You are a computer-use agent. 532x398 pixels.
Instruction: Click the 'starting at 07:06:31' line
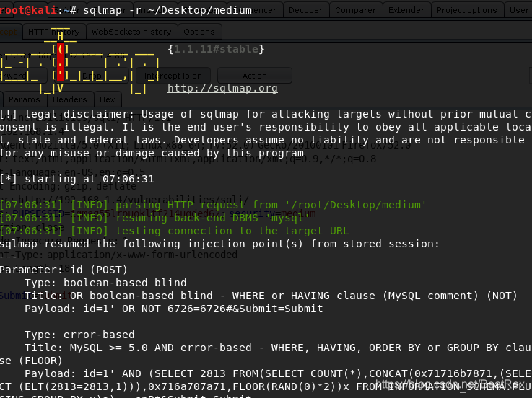click(x=77, y=179)
